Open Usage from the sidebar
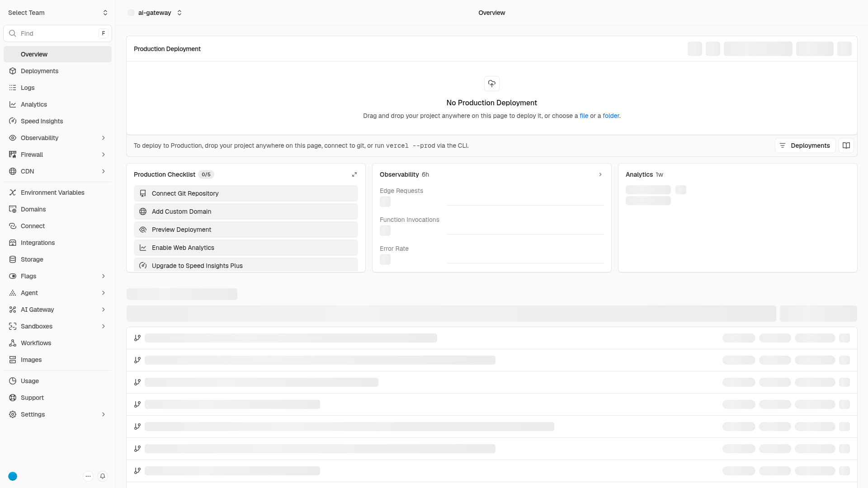 click(x=58, y=381)
